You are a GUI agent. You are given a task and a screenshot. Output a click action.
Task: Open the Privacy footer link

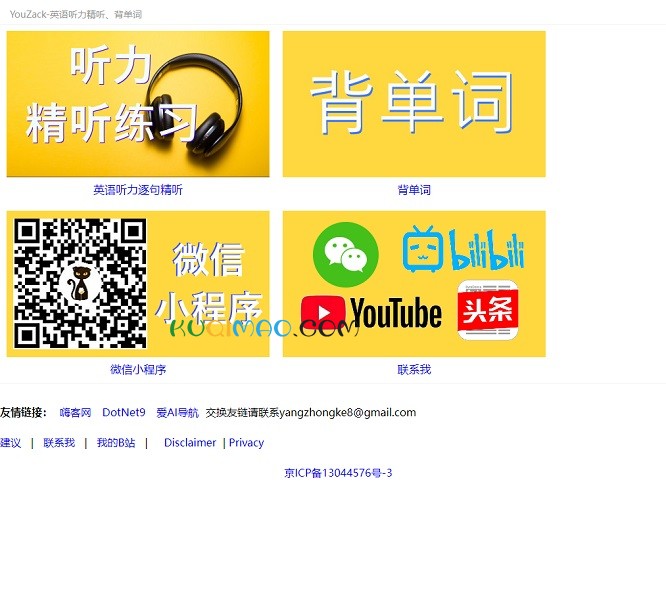(x=246, y=443)
